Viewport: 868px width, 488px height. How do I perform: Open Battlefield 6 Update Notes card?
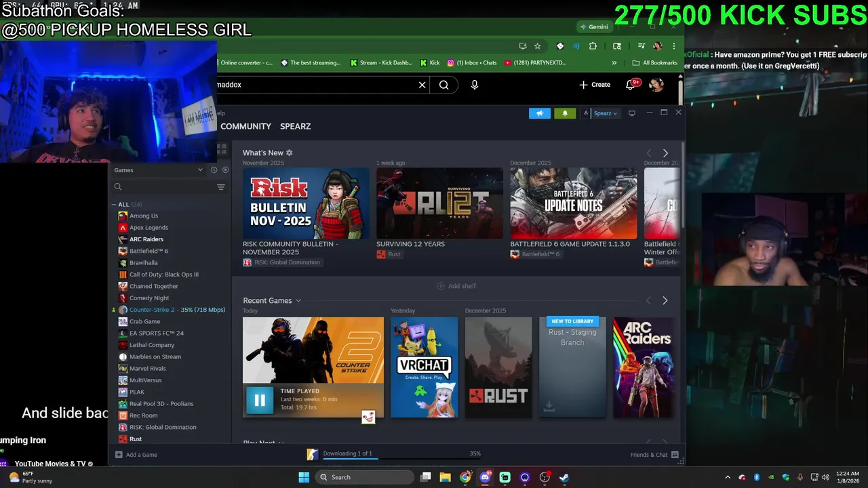coord(574,203)
